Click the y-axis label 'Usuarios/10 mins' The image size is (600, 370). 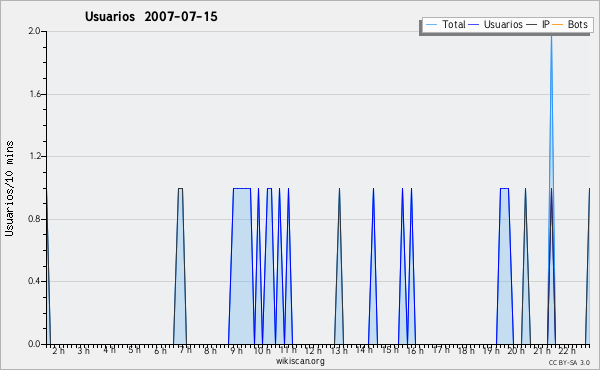click(9, 188)
